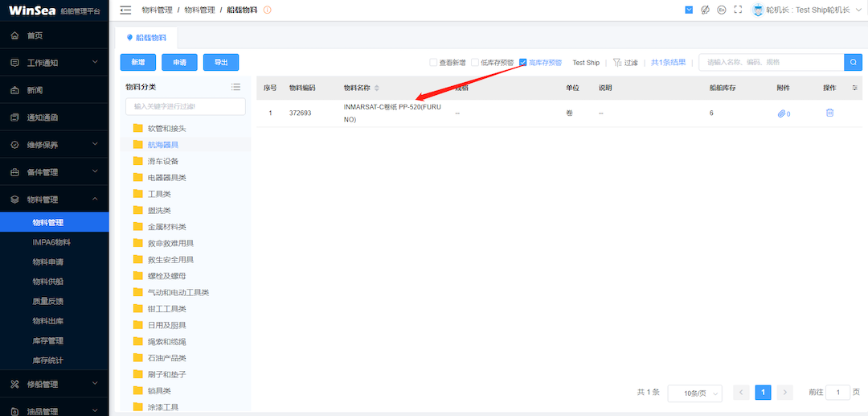This screenshot has width=868, height=416.
Task: Open the 石油产品类 folder icon
Action: [138, 358]
